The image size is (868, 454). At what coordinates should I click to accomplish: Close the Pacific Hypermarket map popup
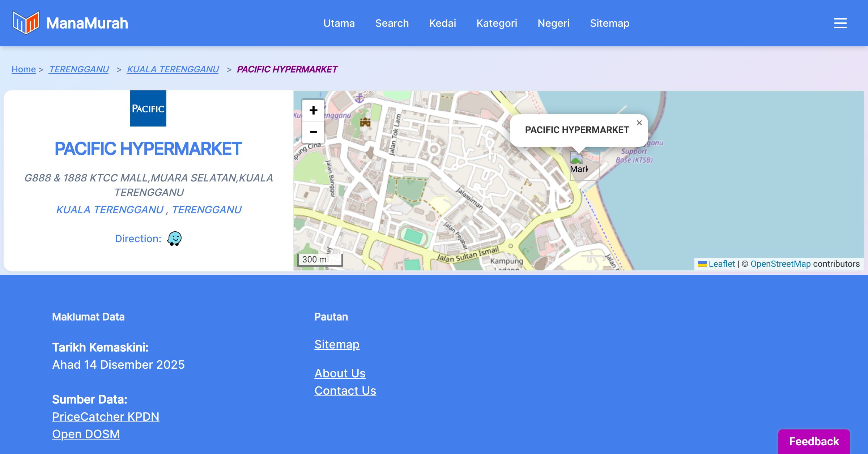[x=639, y=123]
